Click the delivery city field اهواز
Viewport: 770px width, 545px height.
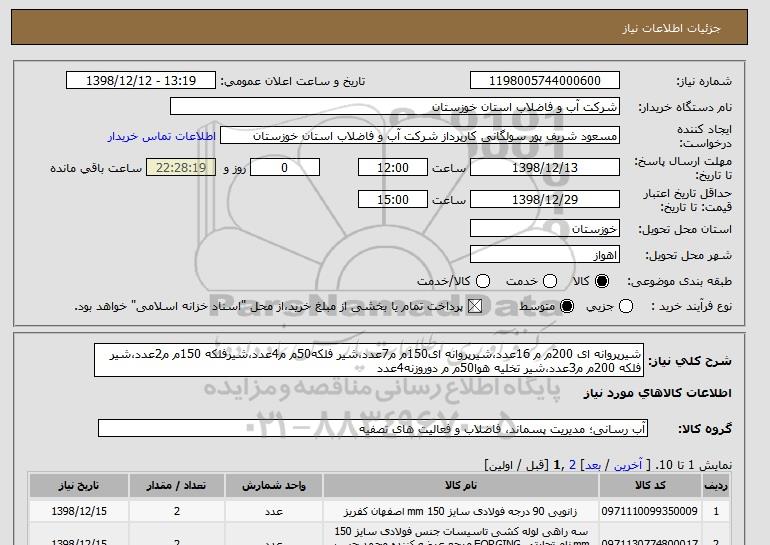(x=545, y=254)
